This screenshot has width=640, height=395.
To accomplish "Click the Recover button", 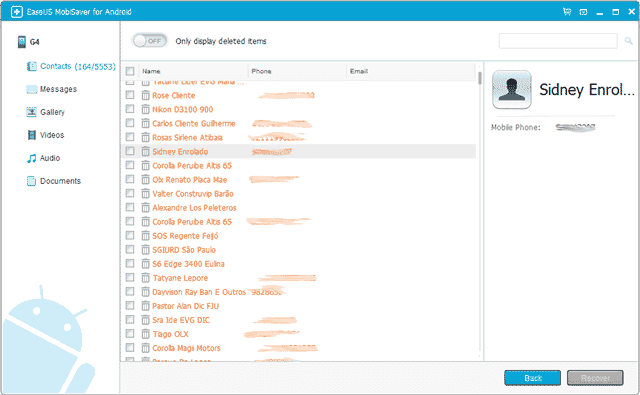I will pos(595,378).
